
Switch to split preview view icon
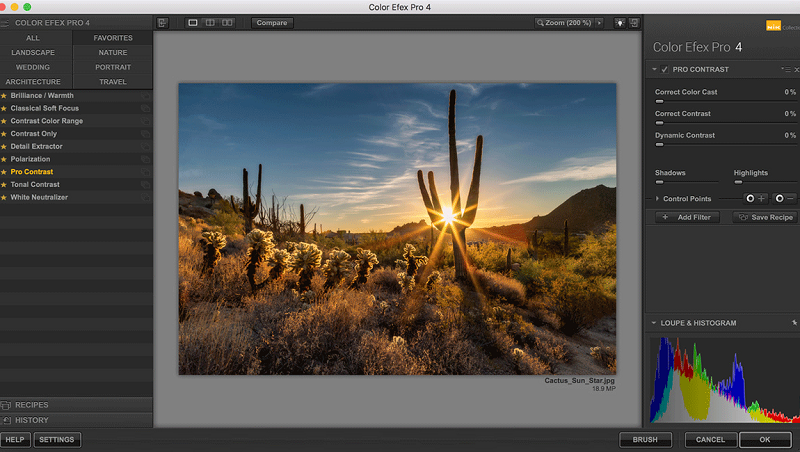[x=211, y=22]
